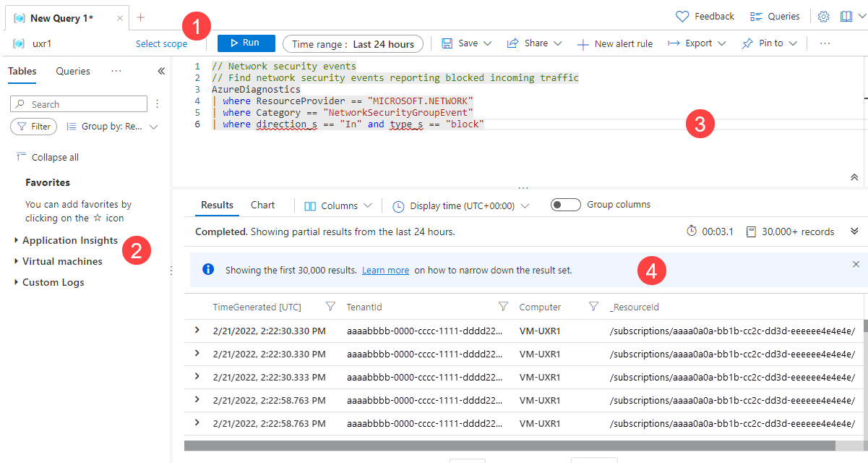Click the Share icon
The height and width of the screenshot is (463, 868).
[512, 43]
